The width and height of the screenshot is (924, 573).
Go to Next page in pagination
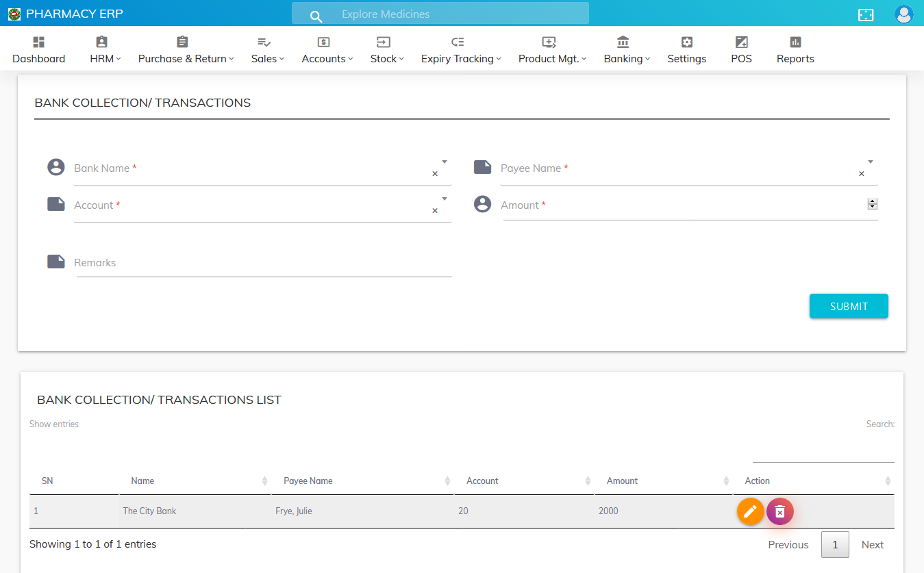click(x=872, y=545)
